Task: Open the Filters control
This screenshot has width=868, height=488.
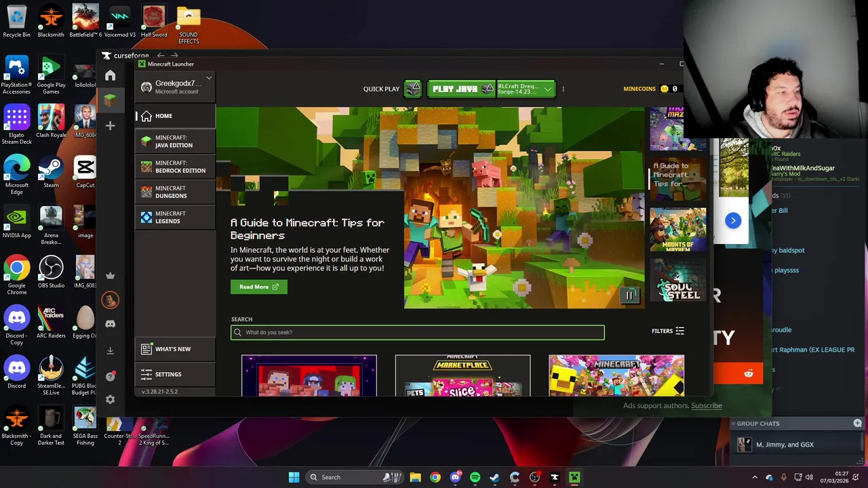Action: click(x=668, y=331)
